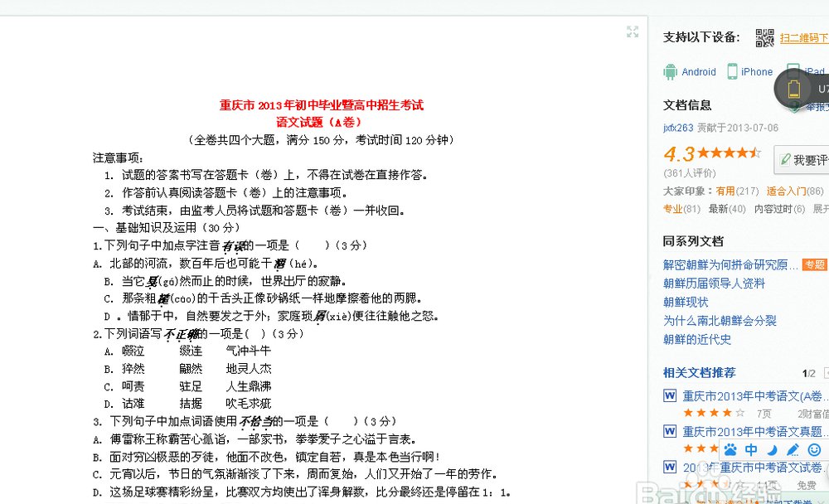
Task: Click the fullscreen expand icon above the document
Action: point(633,32)
